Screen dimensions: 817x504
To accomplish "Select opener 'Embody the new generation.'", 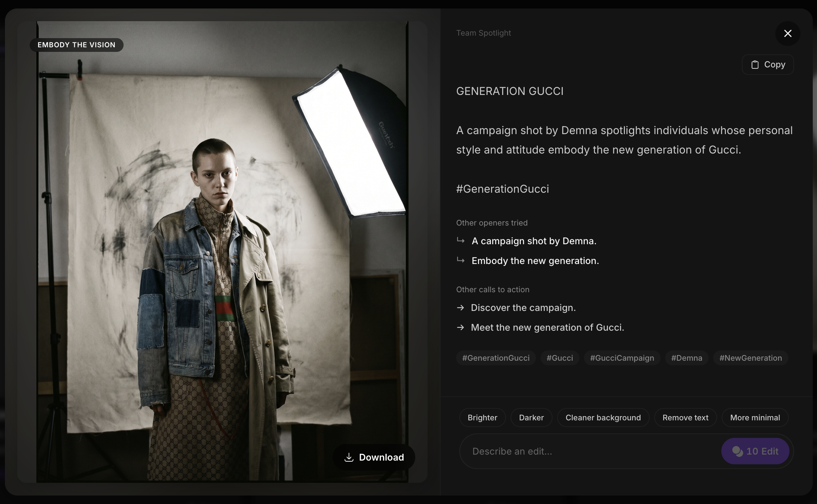I will coord(535,261).
